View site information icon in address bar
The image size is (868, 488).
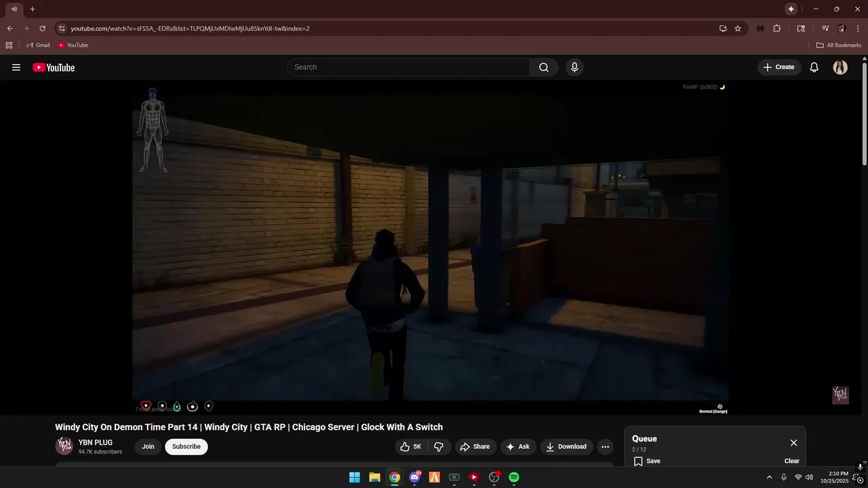pos(62,28)
